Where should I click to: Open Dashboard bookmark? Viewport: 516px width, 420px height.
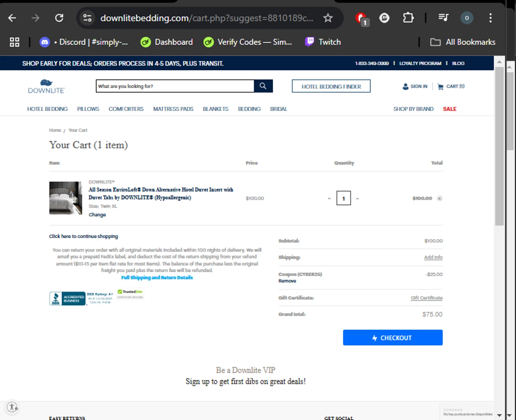[167, 42]
